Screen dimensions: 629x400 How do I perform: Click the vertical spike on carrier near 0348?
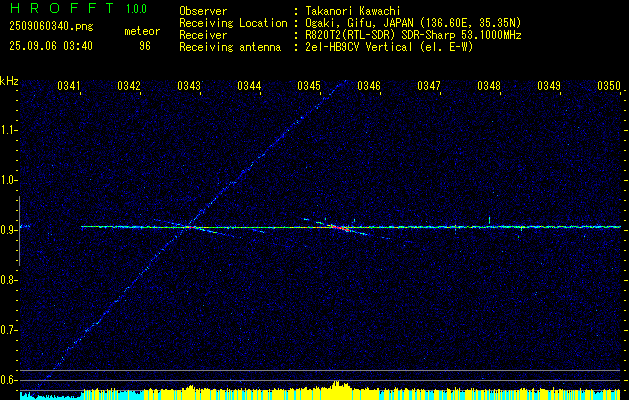click(x=489, y=220)
